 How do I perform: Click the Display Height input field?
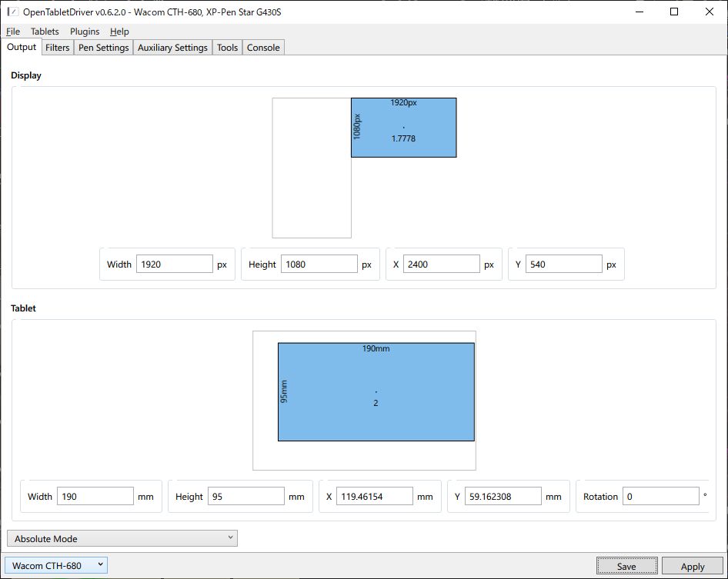pyautogui.click(x=319, y=264)
